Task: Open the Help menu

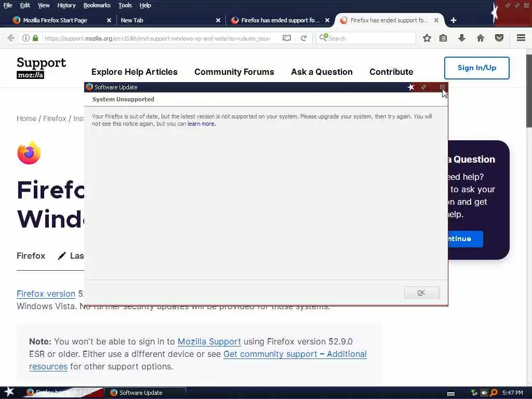Action: (x=145, y=5)
